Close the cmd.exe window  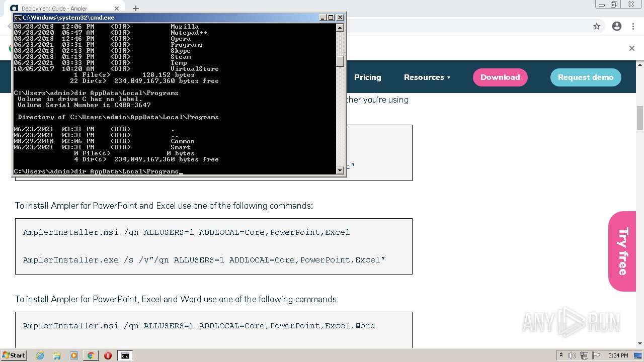(340, 18)
